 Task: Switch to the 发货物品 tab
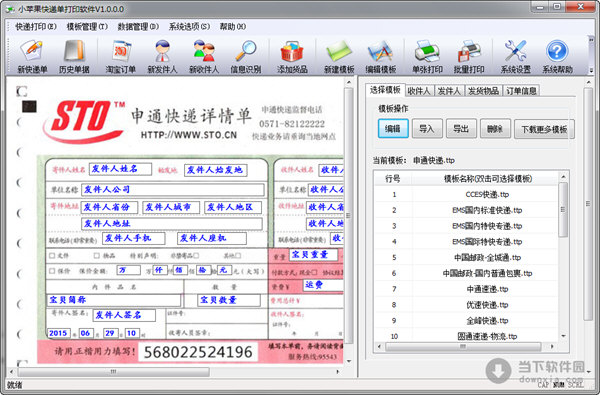[483, 91]
